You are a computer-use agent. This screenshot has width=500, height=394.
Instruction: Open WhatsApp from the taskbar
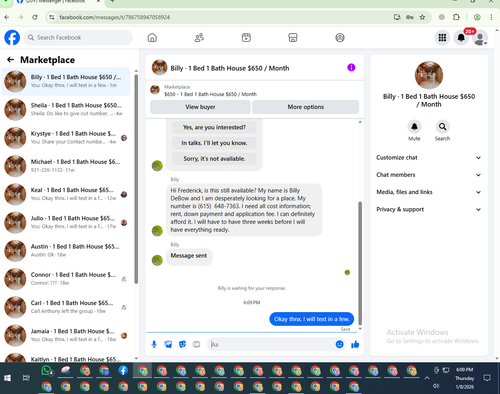pyautogui.click(x=47, y=371)
